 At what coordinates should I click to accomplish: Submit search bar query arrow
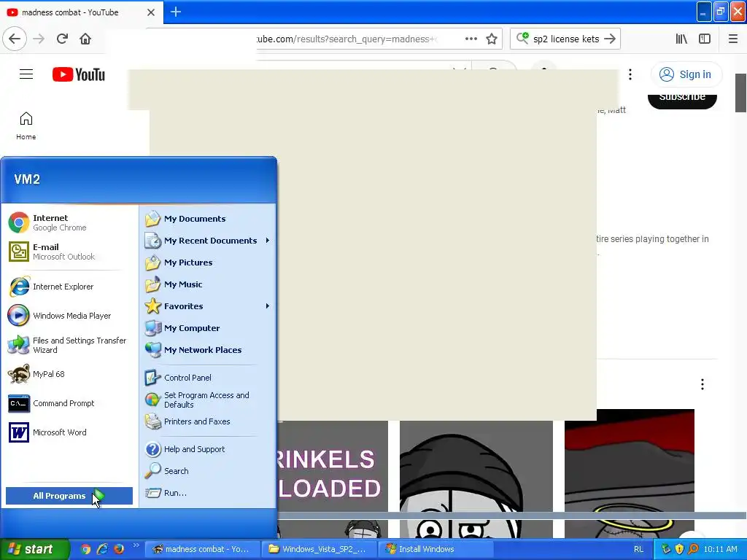[610, 39]
